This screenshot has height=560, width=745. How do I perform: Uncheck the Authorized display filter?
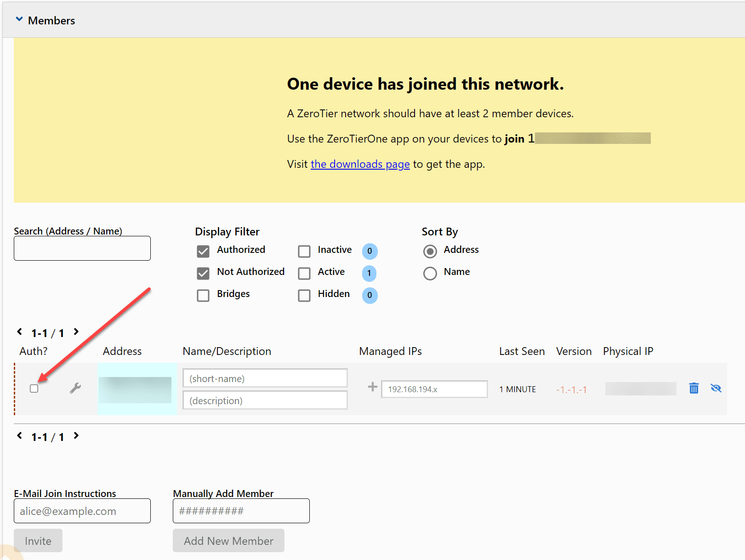(x=203, y=251)
